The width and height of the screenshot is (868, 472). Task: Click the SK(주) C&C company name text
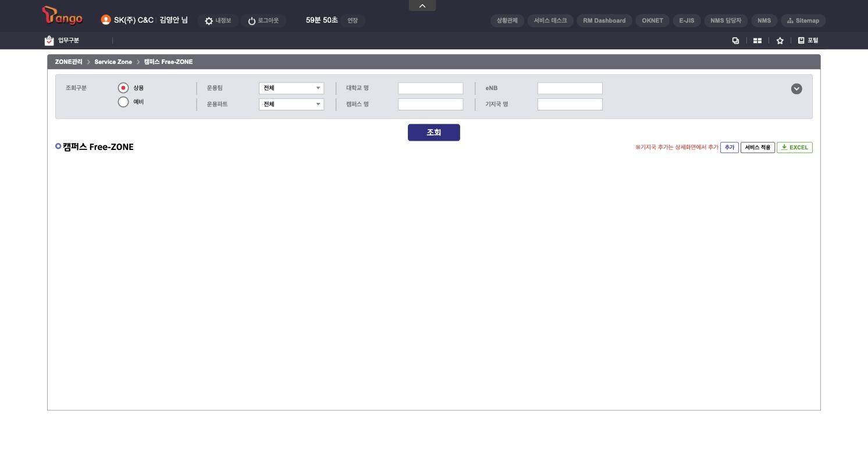(134, 20)
